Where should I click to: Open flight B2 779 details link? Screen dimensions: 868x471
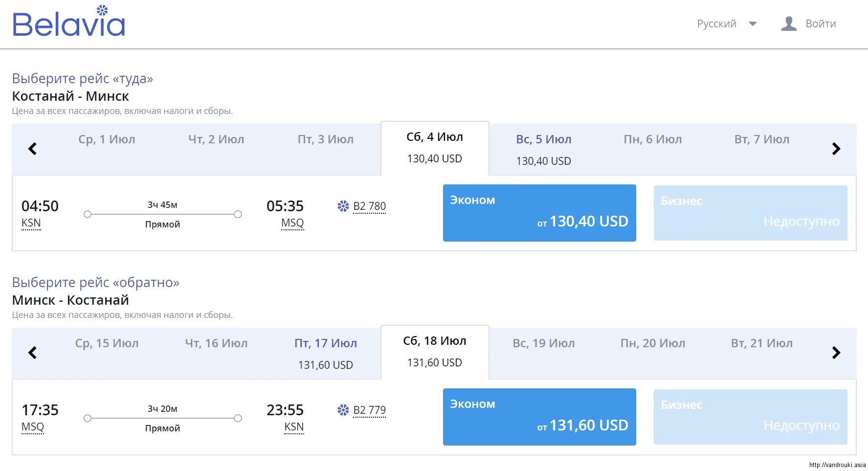coord(369,410)
